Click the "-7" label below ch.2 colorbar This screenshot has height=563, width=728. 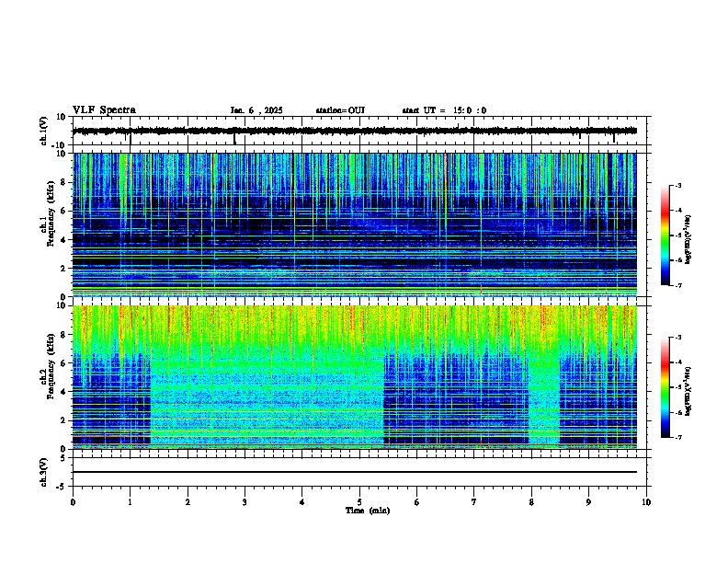[677, 438]
